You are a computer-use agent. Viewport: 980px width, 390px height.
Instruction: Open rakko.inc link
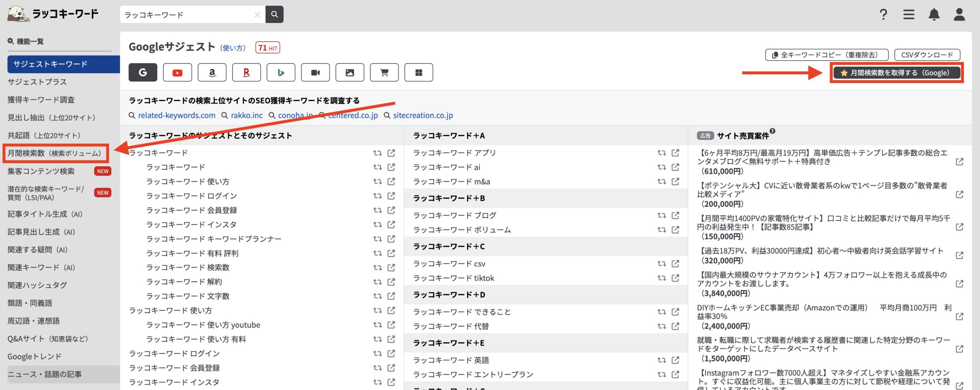pos(247,115)
